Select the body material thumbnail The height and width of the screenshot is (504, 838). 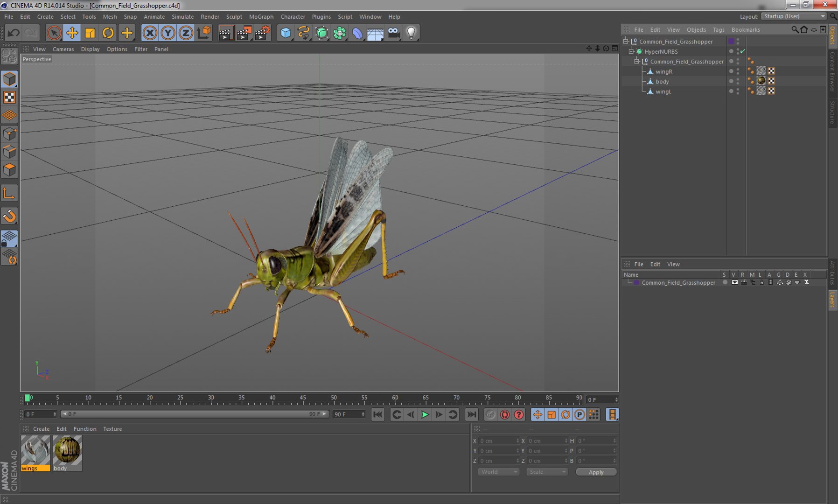[68, 453]
